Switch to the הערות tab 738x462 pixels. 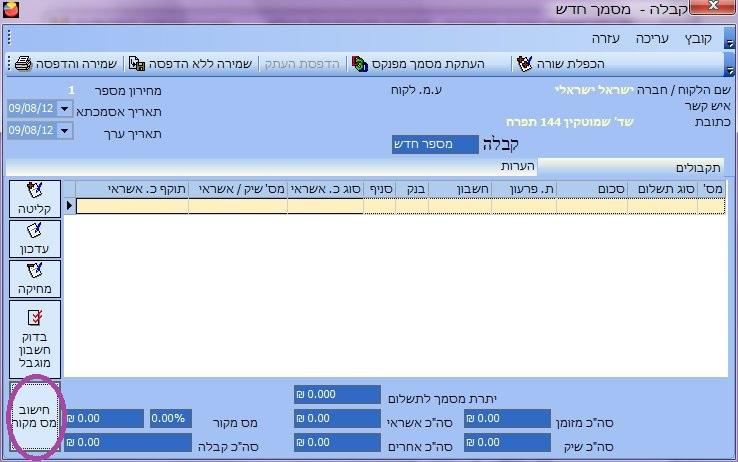click(518, 167)
